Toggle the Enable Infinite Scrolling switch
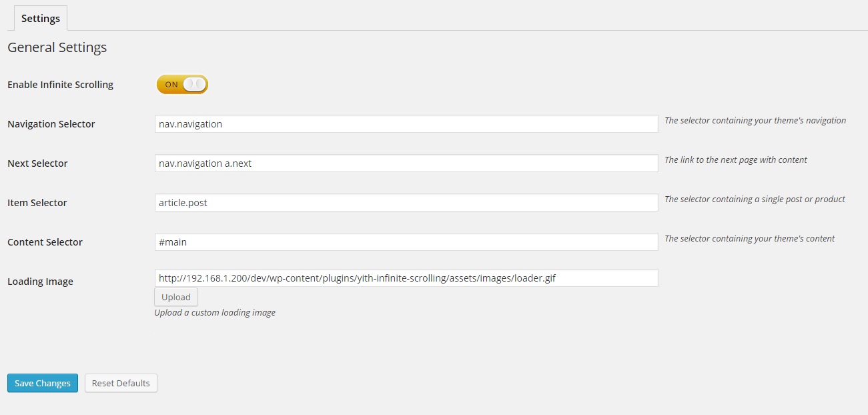 (182, 84)
